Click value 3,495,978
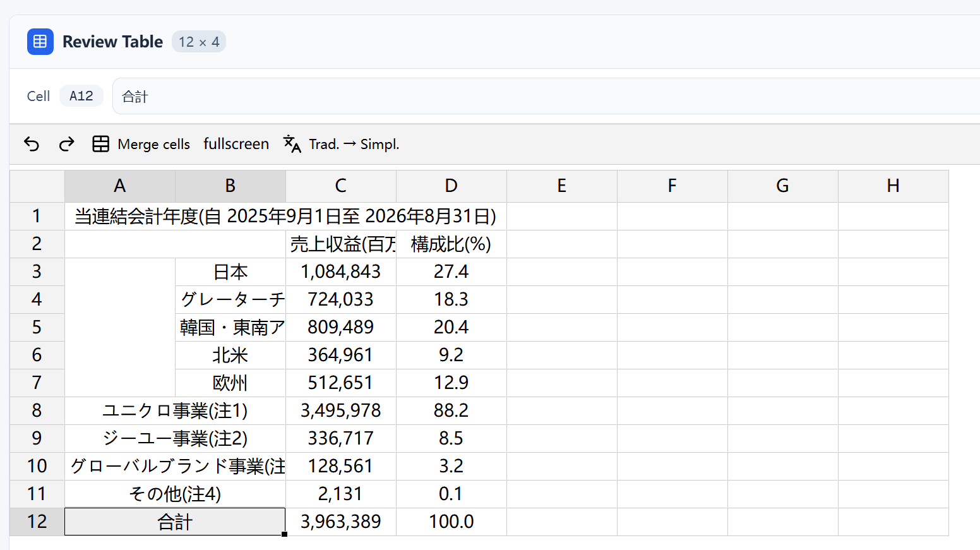Screen dimensions: 980x550 pos(341,410)
